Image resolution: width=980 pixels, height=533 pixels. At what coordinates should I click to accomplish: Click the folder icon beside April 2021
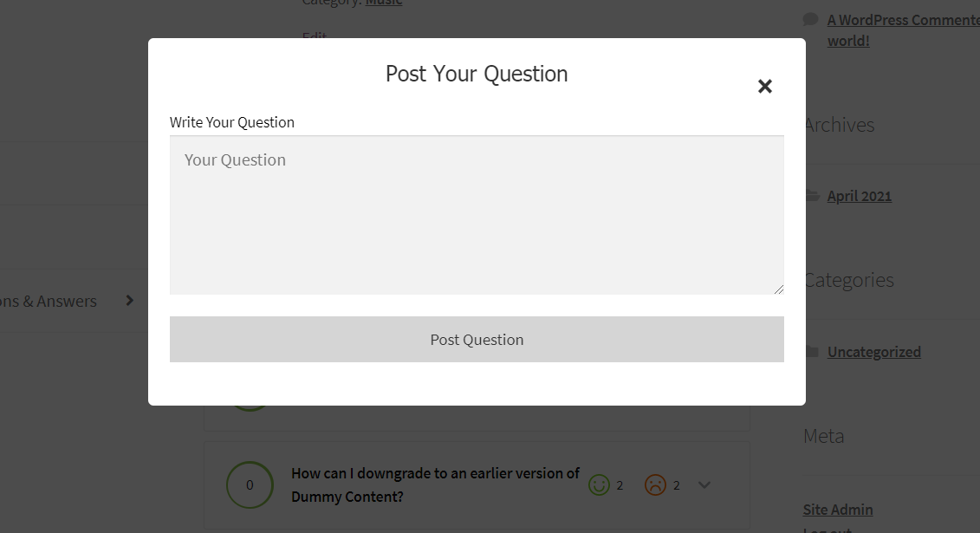click(812, 196)
